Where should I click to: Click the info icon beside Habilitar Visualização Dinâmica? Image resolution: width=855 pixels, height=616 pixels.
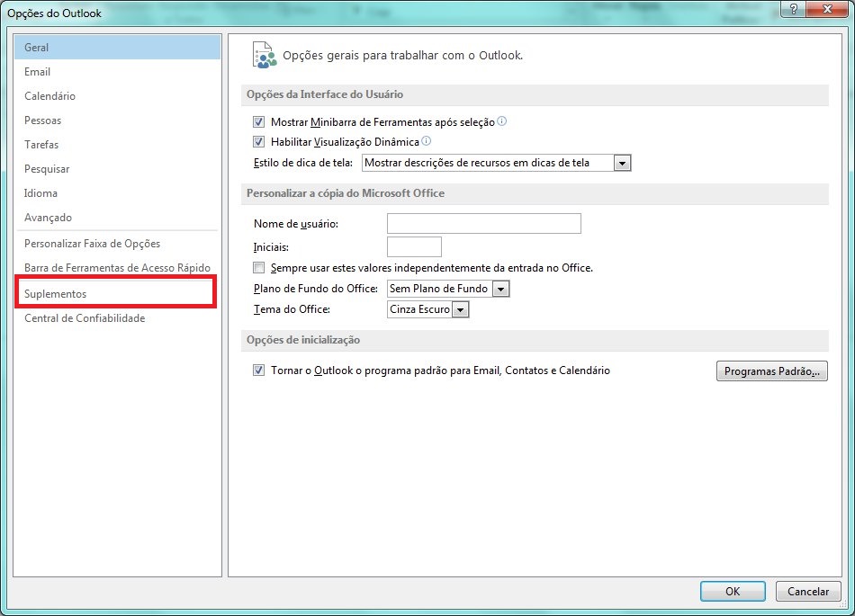coord(426,141)
